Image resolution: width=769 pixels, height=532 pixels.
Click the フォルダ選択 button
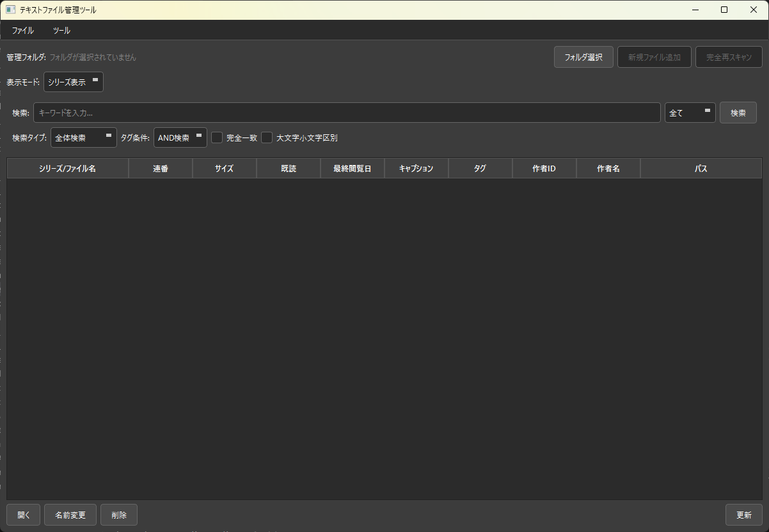point(583,57)
